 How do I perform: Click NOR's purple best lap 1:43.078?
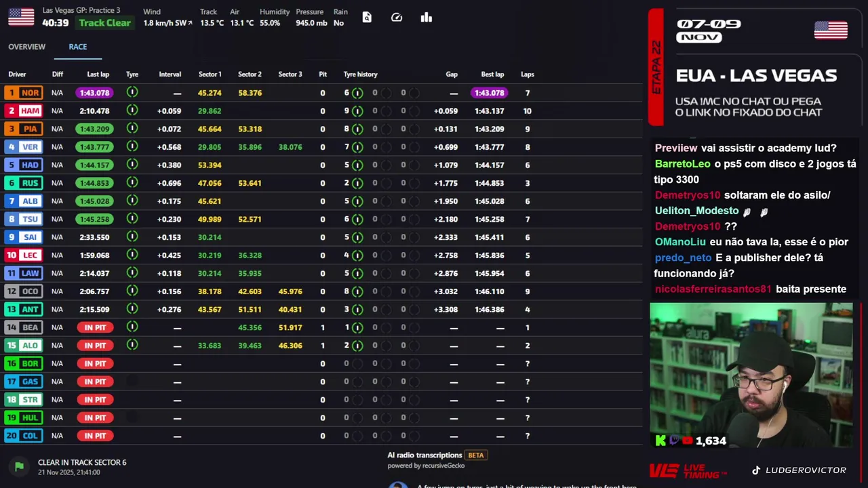[489, 93]
